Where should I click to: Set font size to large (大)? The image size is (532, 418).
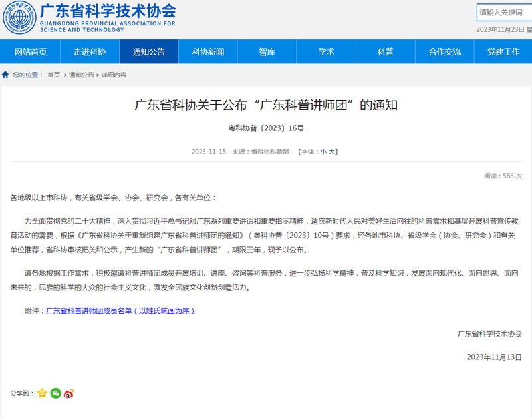(331, 152)
